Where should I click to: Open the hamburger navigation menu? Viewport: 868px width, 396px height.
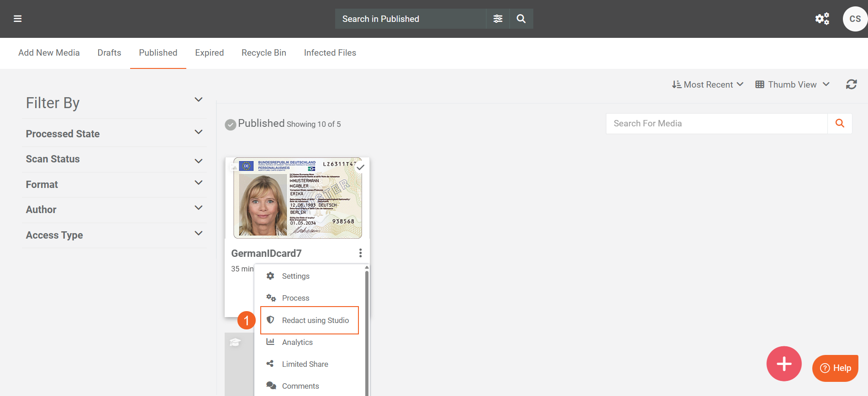[x=18, y=19]
